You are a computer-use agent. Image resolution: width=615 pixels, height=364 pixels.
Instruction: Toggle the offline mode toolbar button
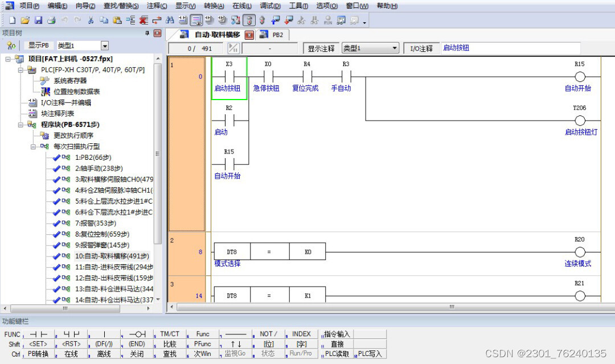[249, 20]
